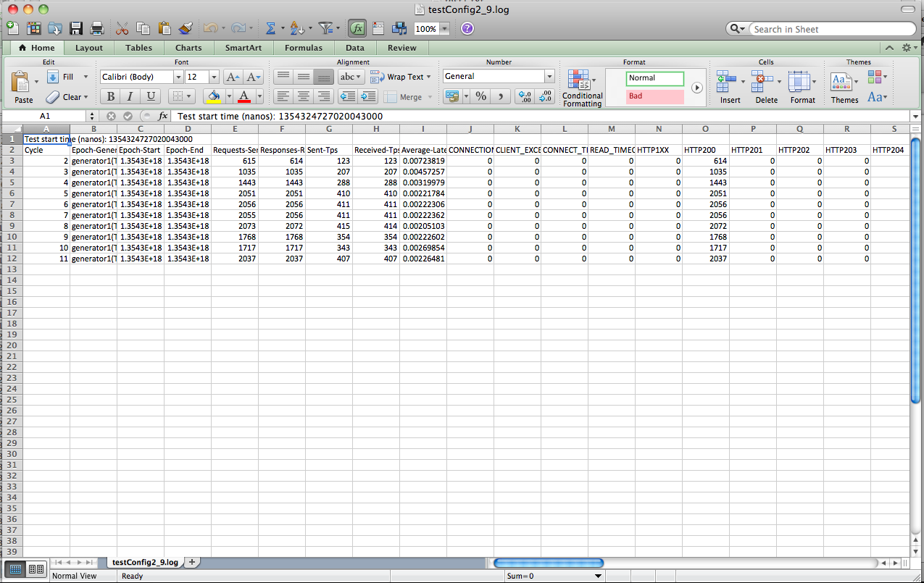
Task: Open the font size dropdown
Action: [214, 77]
